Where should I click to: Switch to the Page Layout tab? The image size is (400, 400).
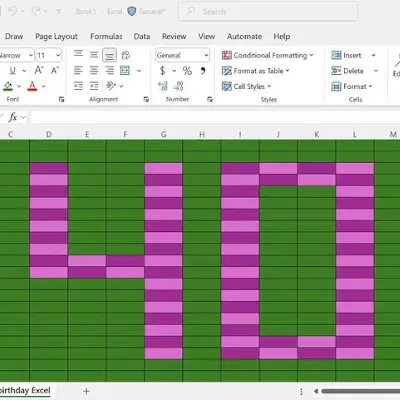[56, 36]
